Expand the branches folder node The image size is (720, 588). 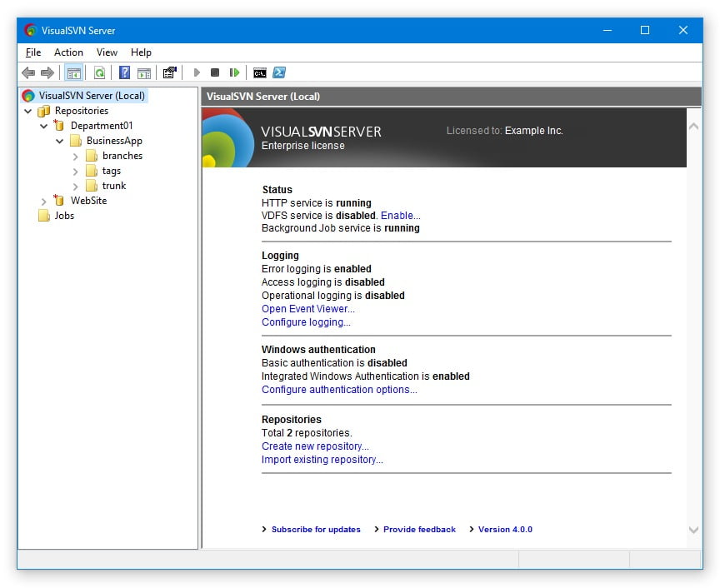click(x=75, y=157)
